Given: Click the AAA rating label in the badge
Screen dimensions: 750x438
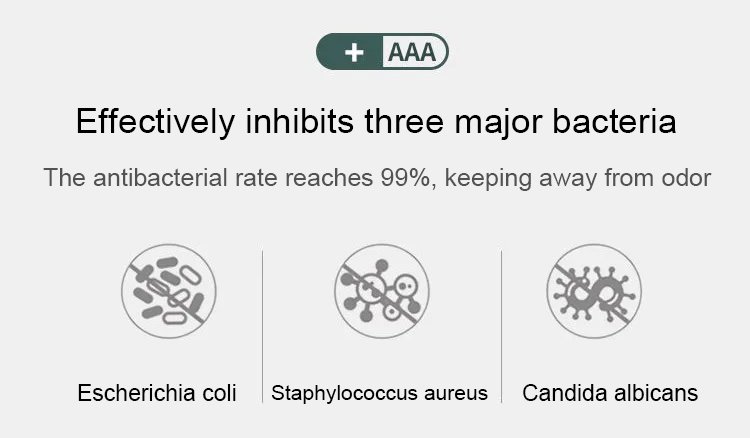Looking at the screenshot, I should point(412,52).
